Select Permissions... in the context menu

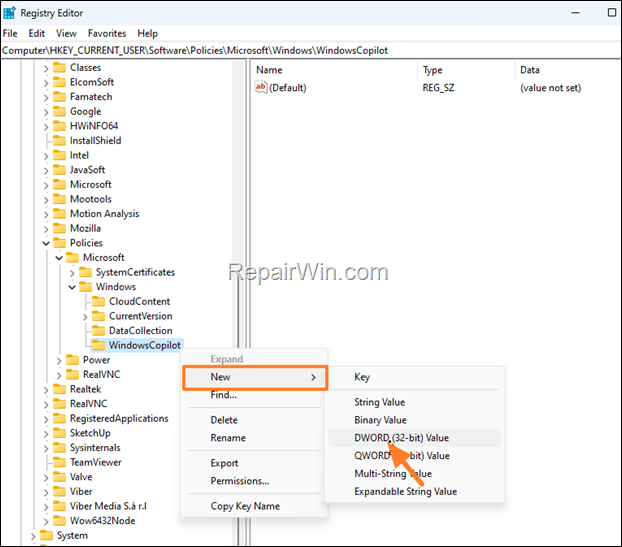tap(254, 481)
